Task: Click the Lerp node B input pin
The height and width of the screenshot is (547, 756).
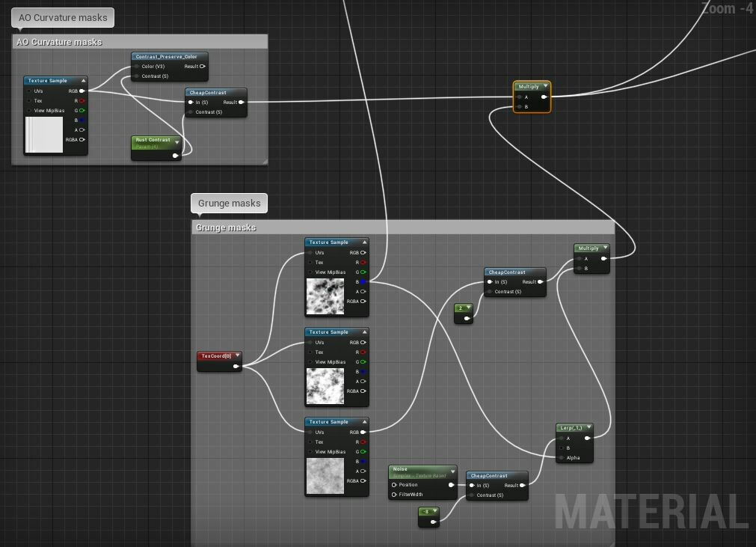Action: coord(562,448)
